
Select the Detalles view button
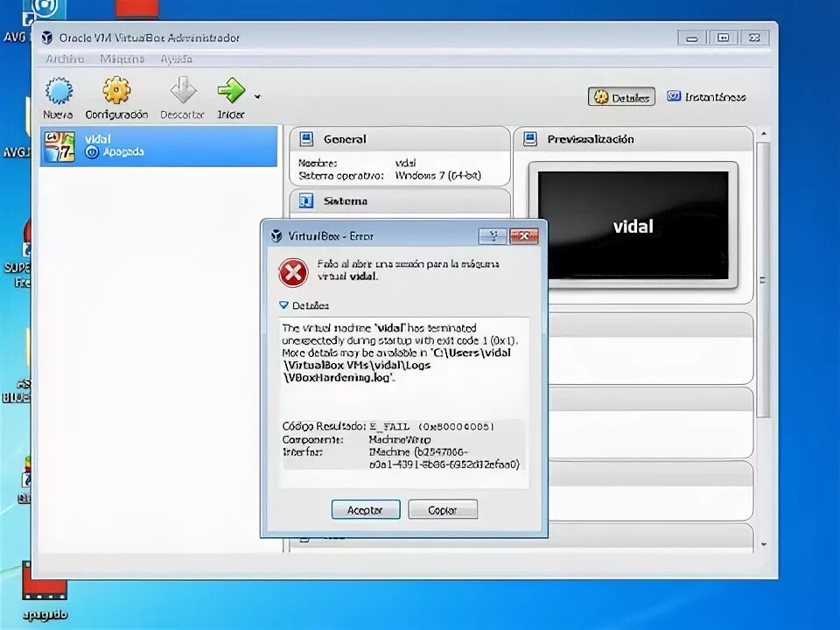(x=621, y=97)
